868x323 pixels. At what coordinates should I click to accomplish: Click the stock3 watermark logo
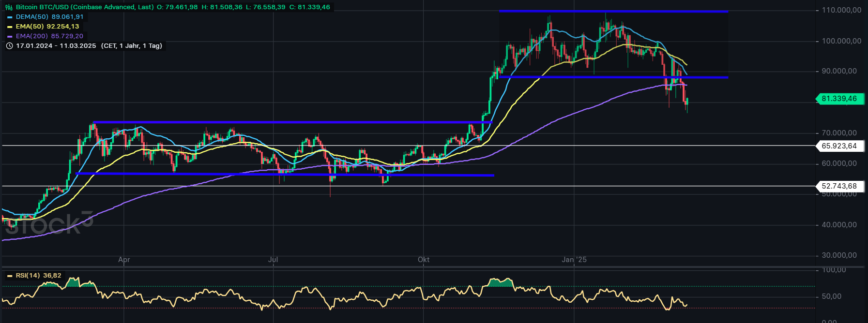(48, 223)
